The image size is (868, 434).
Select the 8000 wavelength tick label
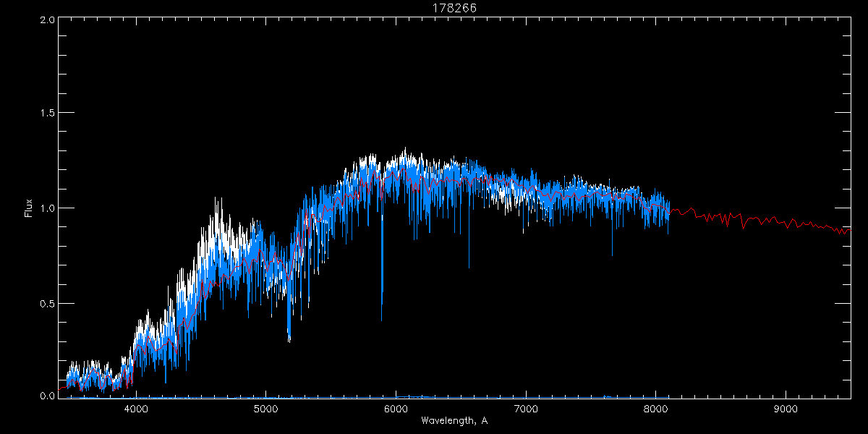tap(656, 408)
